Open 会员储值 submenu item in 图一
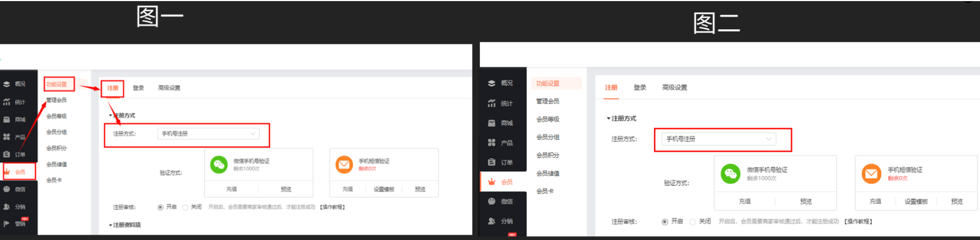980x240 pixels. [56, 164]
